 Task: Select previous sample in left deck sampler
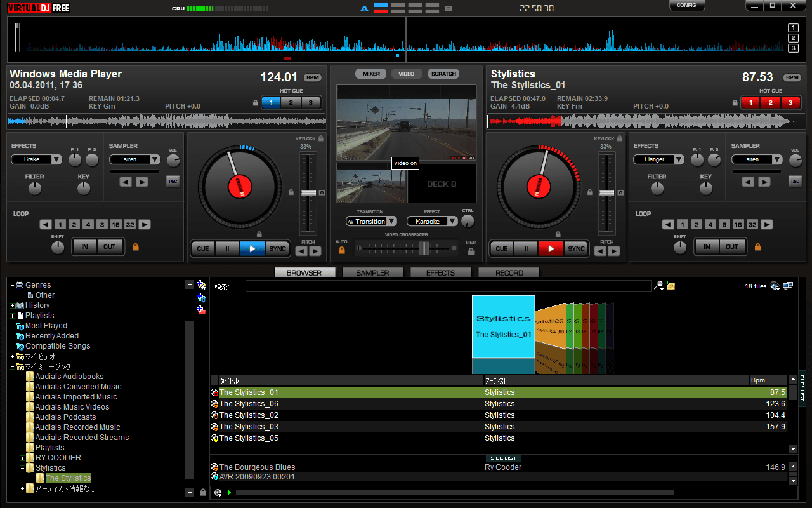point(126,182)
